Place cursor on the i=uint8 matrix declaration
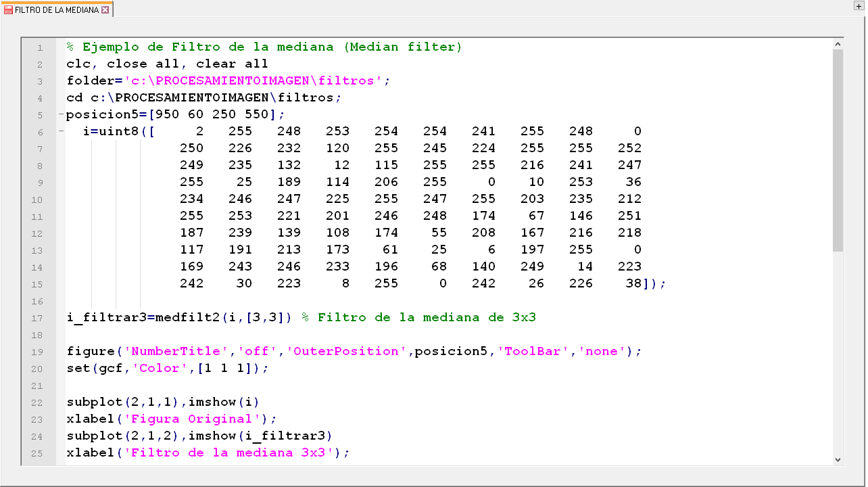The height and width of the screenshot is (487, 868). (x=112, y=131)
